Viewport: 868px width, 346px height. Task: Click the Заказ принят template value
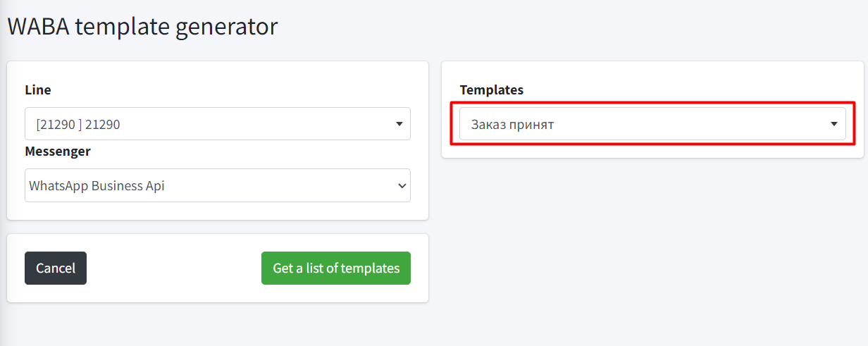coord(512,125)
